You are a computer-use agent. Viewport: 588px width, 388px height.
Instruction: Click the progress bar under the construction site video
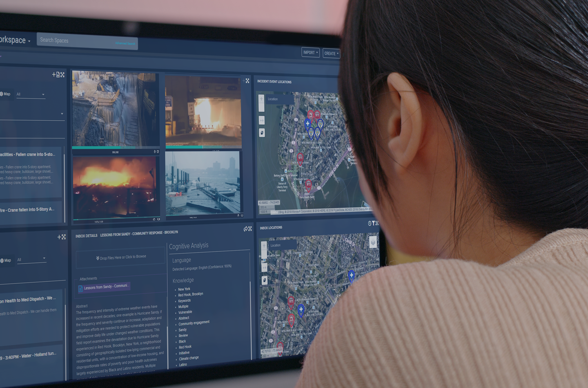click(116, 148)
